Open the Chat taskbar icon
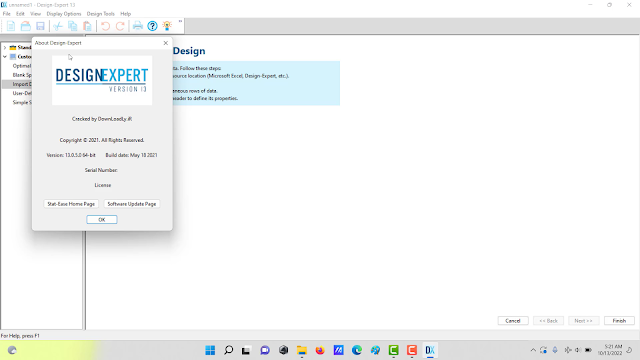The width and height of the screenshot is (640, 360). coord(265,350)
